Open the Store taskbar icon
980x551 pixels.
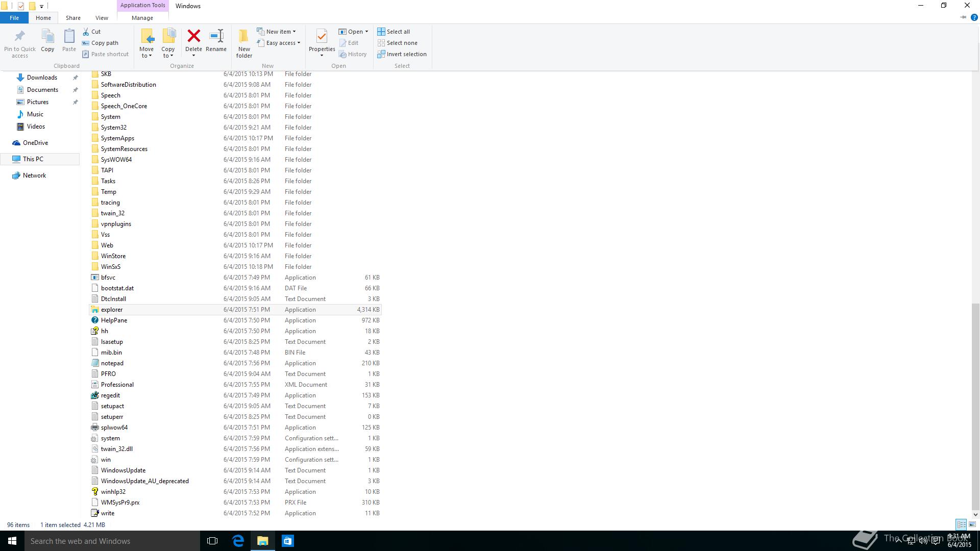[287, 541]
